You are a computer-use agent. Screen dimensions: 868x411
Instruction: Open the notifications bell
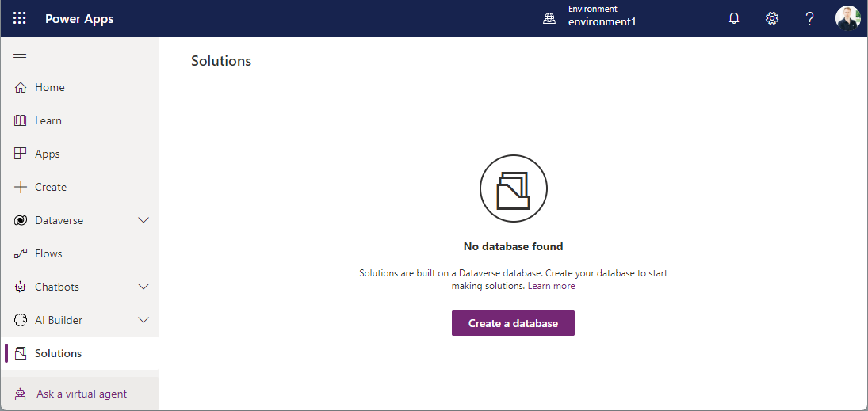734,19
